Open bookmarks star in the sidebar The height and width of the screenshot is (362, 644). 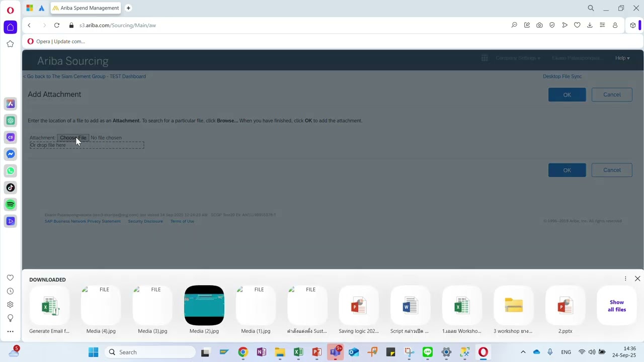pyautogui.click(x=10, y=44)
